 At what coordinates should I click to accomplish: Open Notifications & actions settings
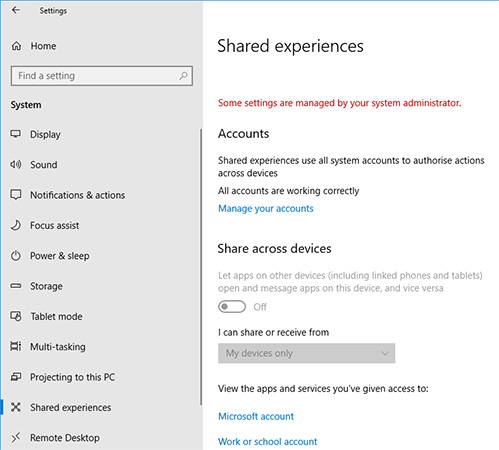(77, 195)
